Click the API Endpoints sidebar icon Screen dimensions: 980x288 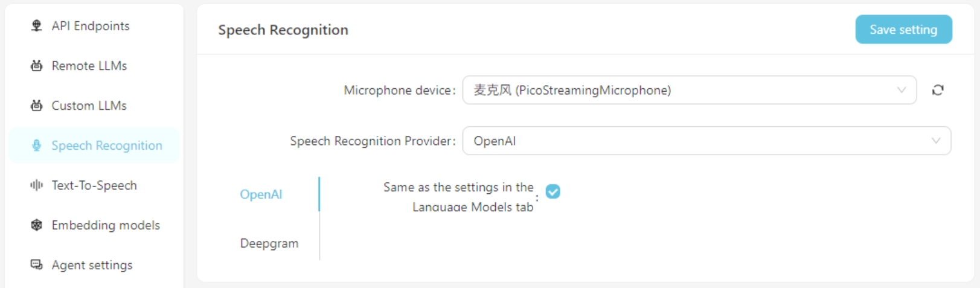point(36,25)
